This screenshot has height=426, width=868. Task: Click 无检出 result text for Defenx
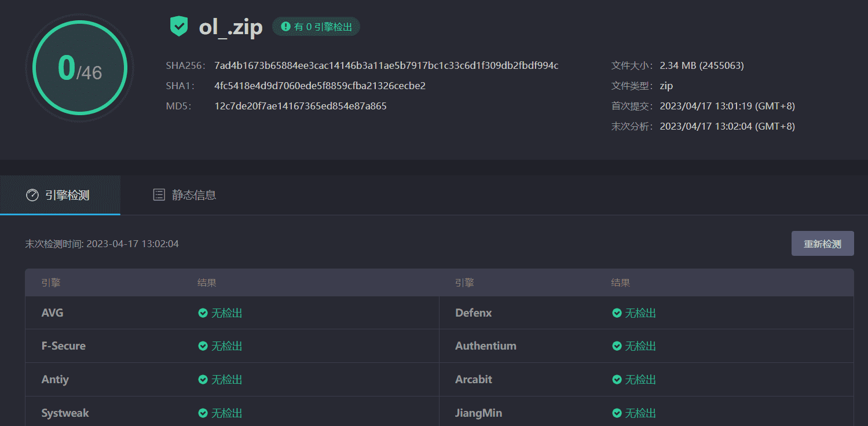640,313
